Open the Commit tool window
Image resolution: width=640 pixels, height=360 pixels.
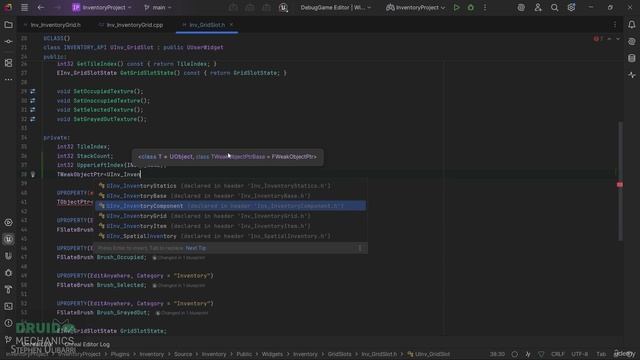[x=8, y=42]
